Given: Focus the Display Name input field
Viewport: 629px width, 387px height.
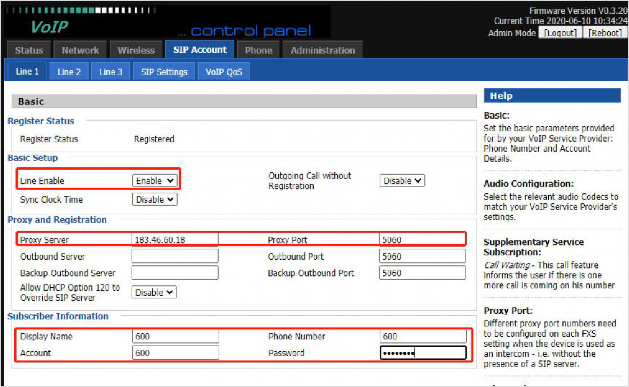Looking at the screenshot, I should coord(175,336).
